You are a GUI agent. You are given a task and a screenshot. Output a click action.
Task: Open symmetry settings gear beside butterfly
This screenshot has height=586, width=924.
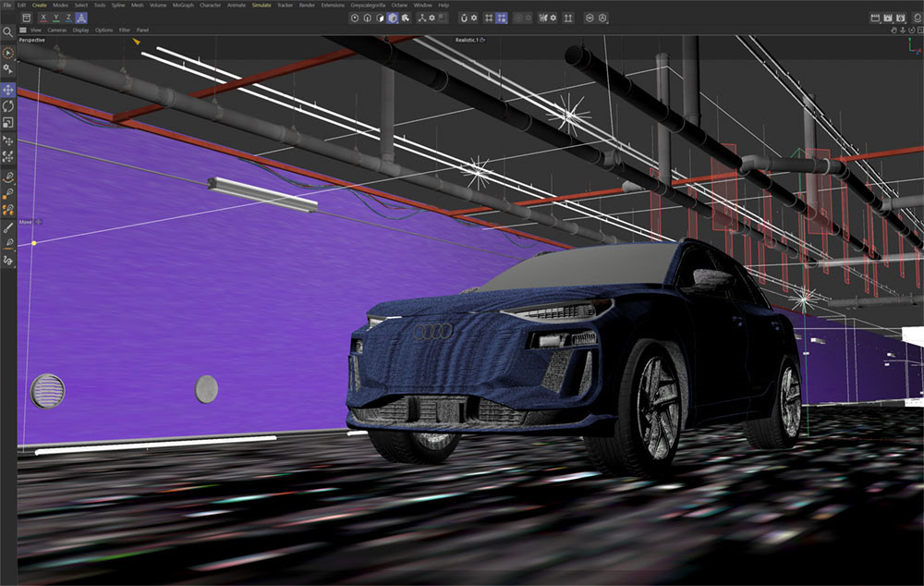553,18
